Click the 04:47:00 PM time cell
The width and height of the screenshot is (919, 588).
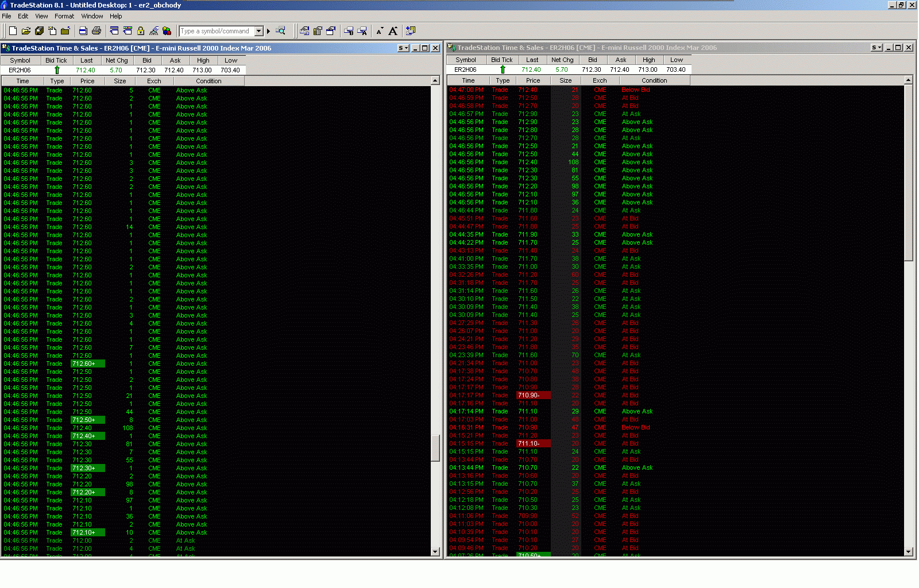466,90
